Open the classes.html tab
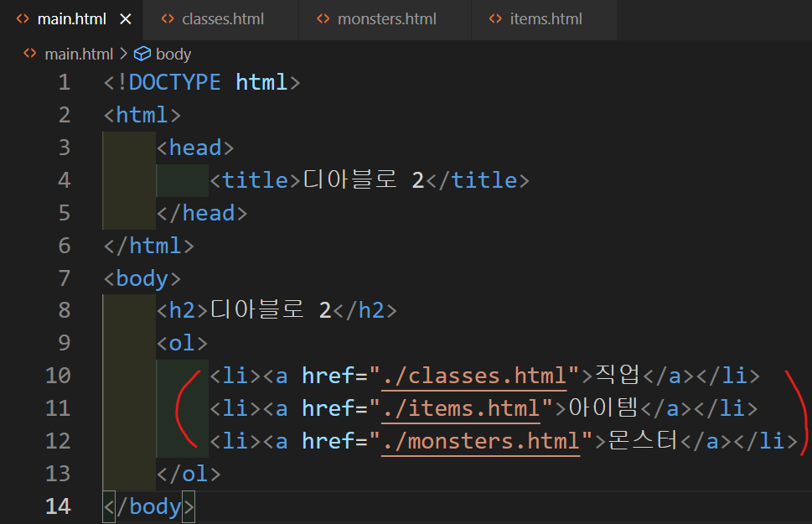 pyautogui.click(x=223, y=19)
